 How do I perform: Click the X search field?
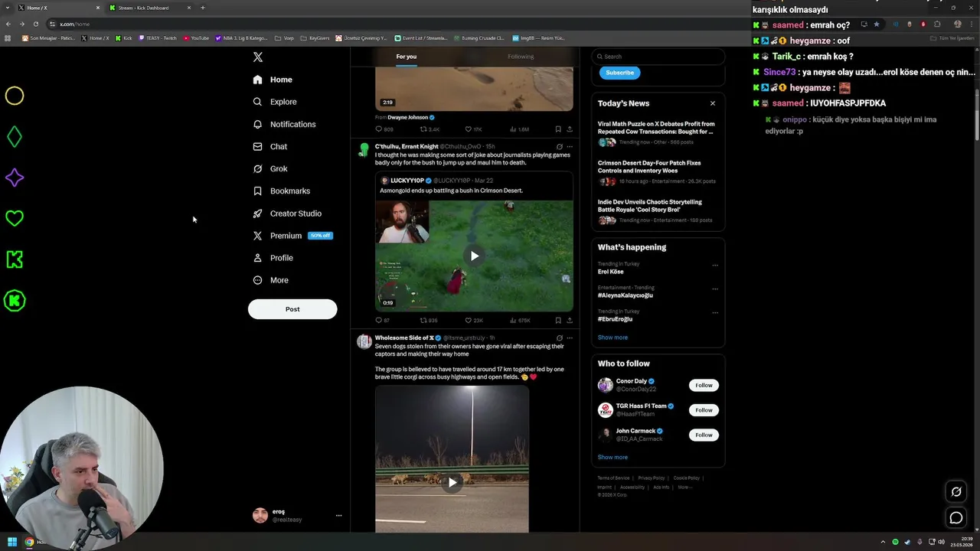pyautogui.click(x=658, y=57)
